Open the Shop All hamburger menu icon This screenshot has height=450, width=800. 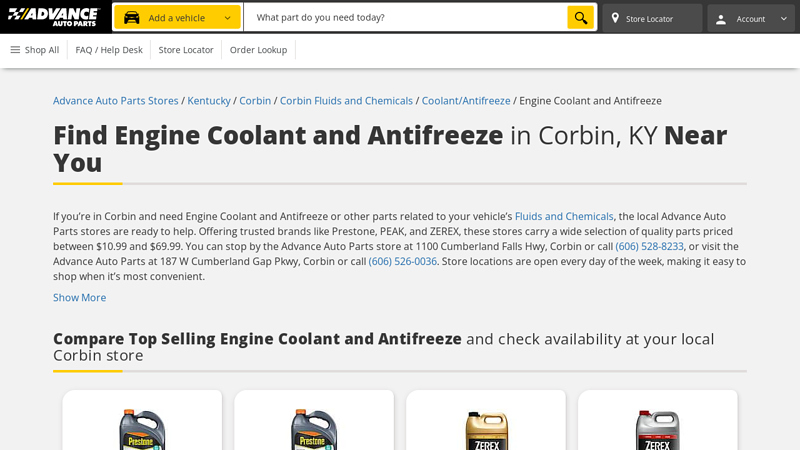[x=15, y=49]
